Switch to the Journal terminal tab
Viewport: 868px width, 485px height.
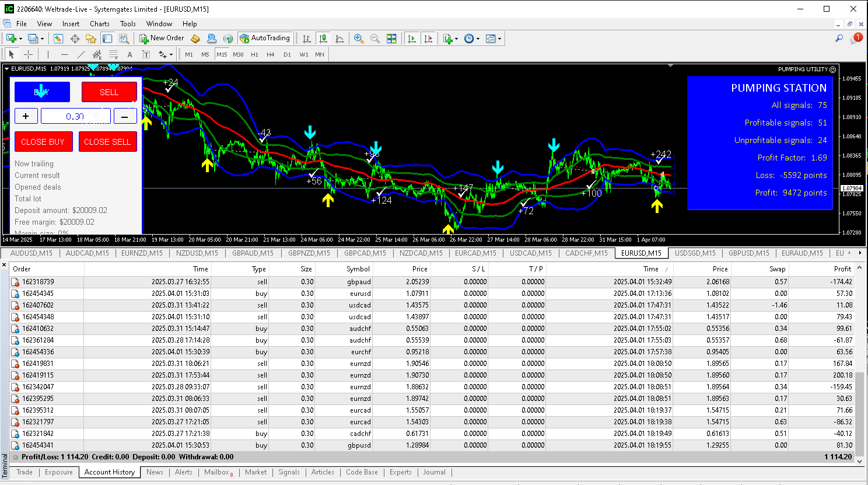pos(434,472)
